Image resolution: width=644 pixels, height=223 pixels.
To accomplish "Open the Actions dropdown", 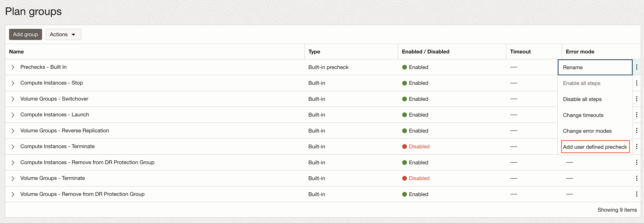I will [x=63, y=34].
